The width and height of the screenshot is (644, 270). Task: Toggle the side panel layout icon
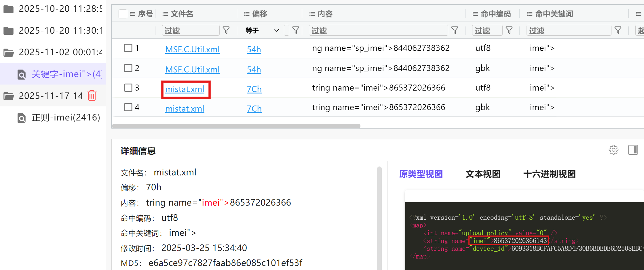pos(633,150)
